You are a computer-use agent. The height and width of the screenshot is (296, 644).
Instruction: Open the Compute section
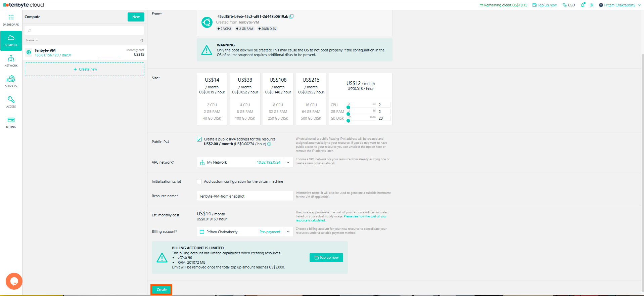[11, 41]
